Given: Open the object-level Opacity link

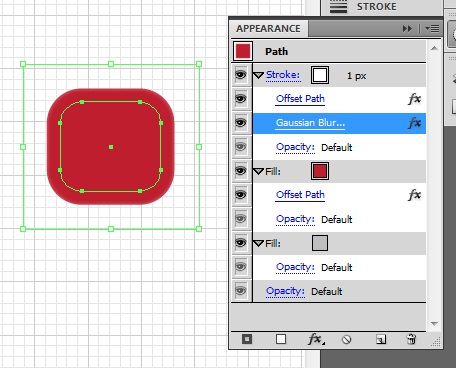Looking at the screenshot, I should pos(285,291).
